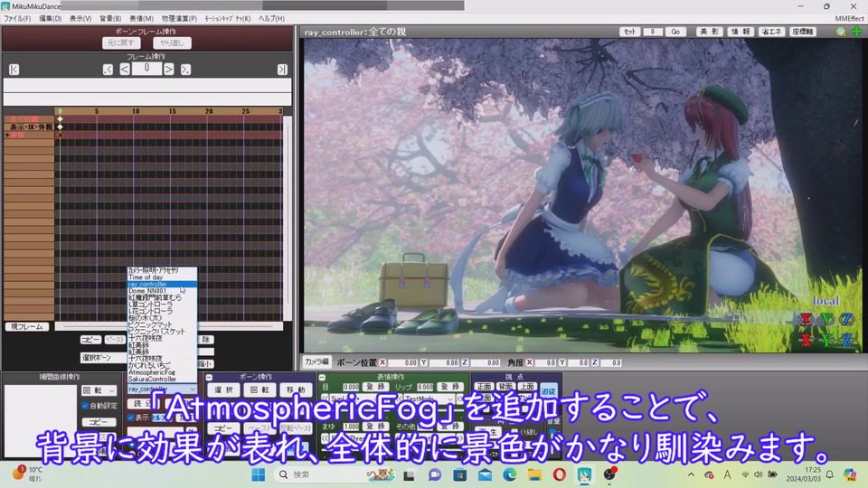
Task: Step forward one frame arrow
Action: tap(169, 70)
